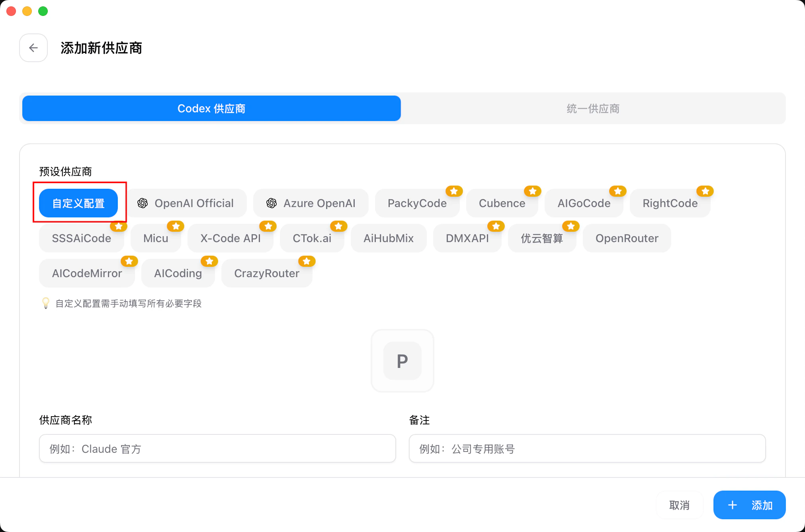This screenshot has width=805, height=532.
Task: Focus the 供应商名称 input field
Action: coord(217,449)
